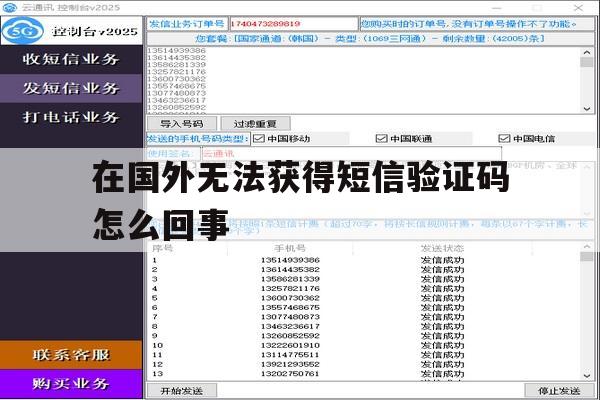
Task: Click number list scroll up arrow
Action: click(x=587, y=52)
